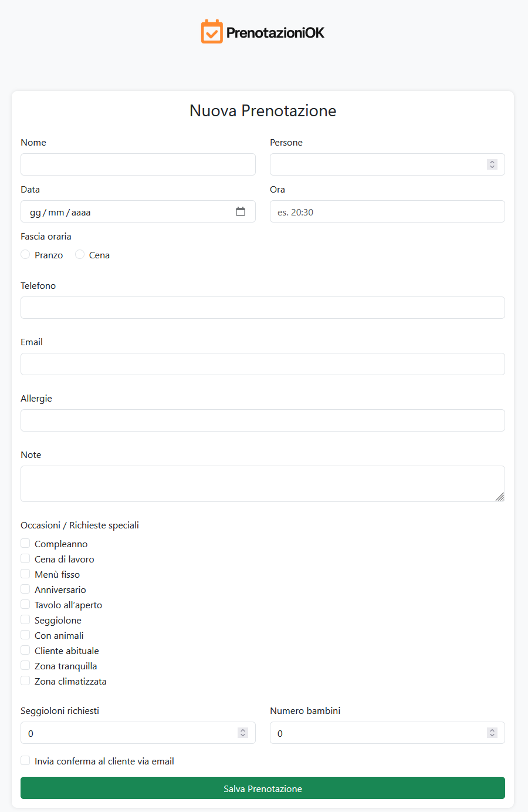Click the Salva Prenotazione button
The height and width of the screenshot is (812, 528).
click(263, 788)
